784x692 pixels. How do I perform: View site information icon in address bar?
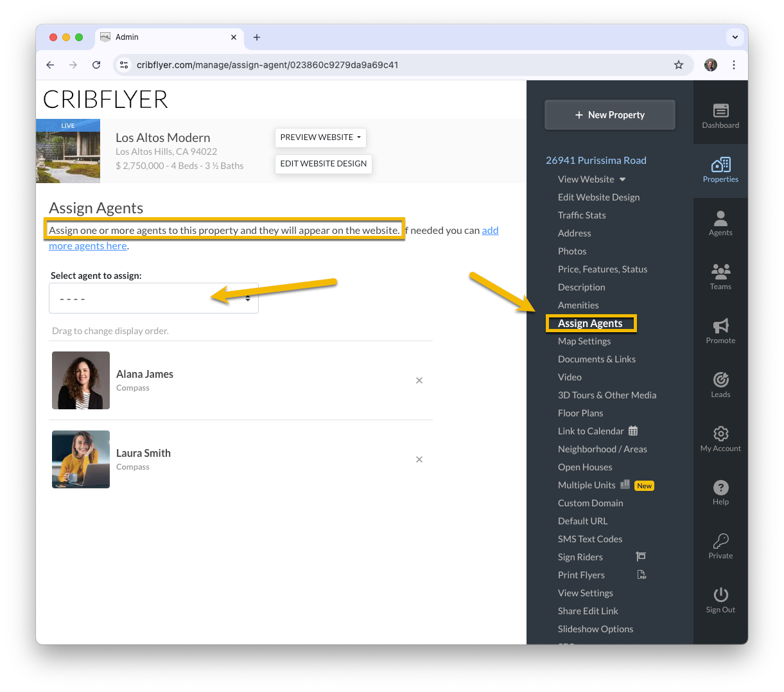click(125, 65)
